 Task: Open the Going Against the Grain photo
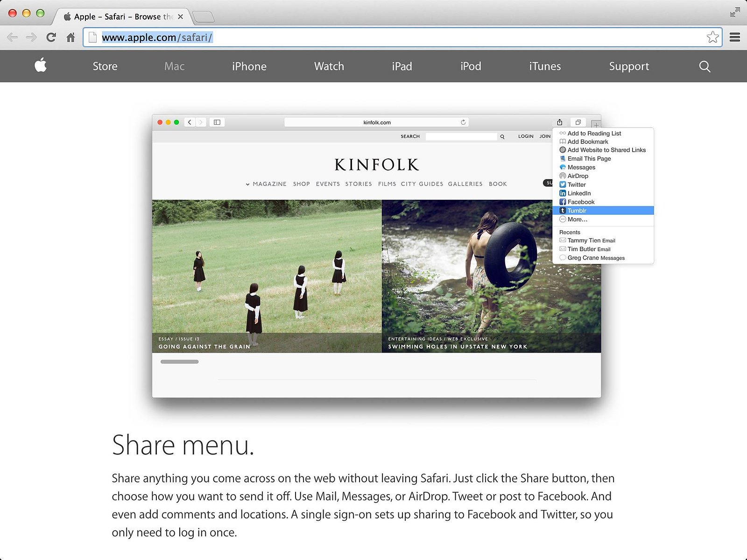(x=267, y=276)
